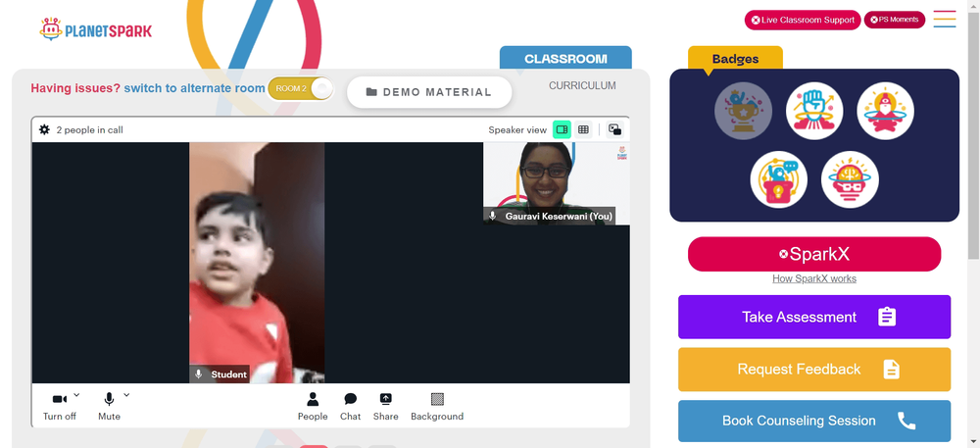
Task: Select speaker view layout icon
Action: point(562,130)
